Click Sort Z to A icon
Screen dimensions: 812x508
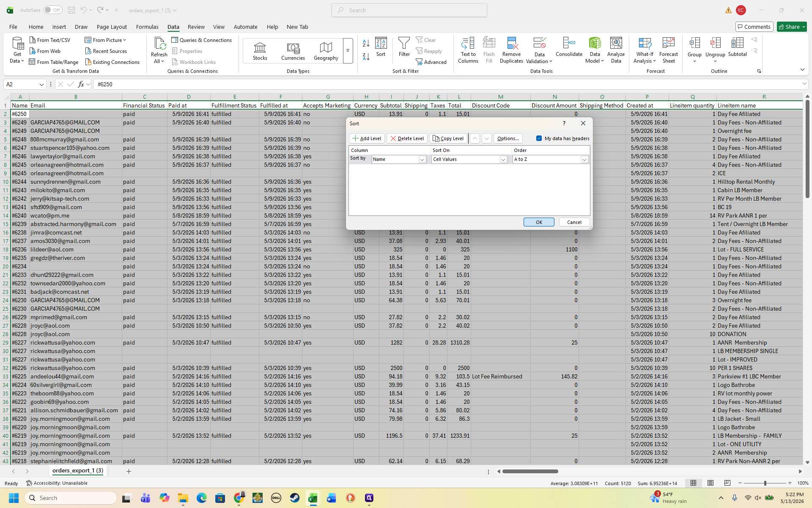[x=366, y=56]
